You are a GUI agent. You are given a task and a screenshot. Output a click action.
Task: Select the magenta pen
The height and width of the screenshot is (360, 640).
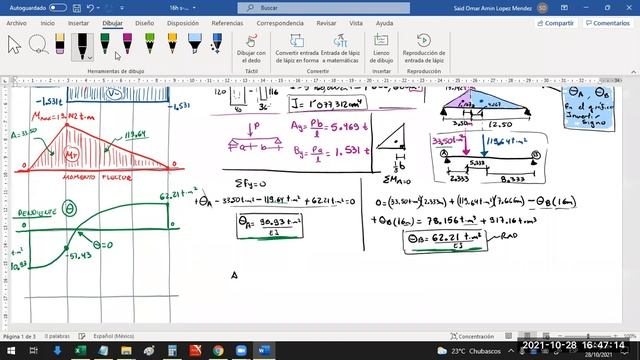coord(127,44)
